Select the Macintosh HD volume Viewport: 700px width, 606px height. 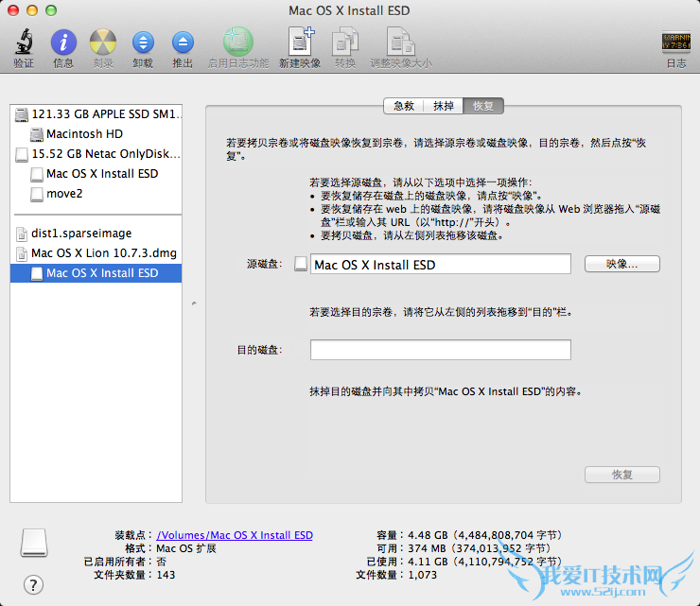[x=96, y=134]
